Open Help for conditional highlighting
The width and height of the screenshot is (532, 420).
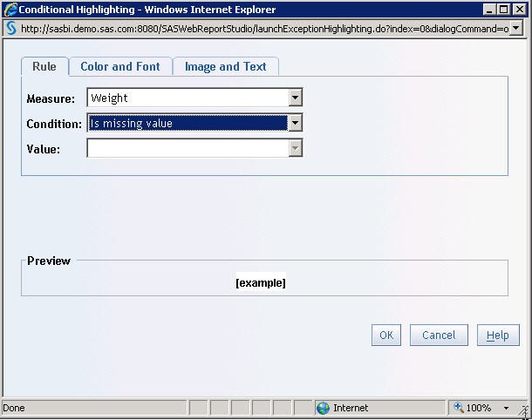point(497,335)
